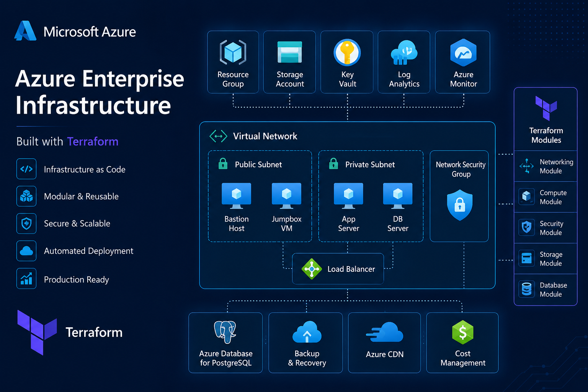Click the Public Subnet label
This screenshot has height=392, width=588.
(258, 165)
